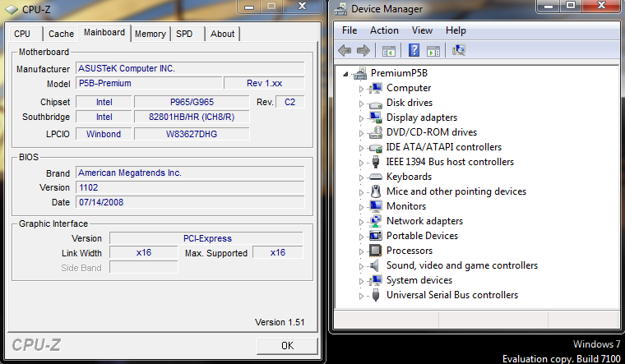Click the ASUSTeK Computer INC. manufacturer field
This screenshot has width=625, height=364.
(190, 68)
